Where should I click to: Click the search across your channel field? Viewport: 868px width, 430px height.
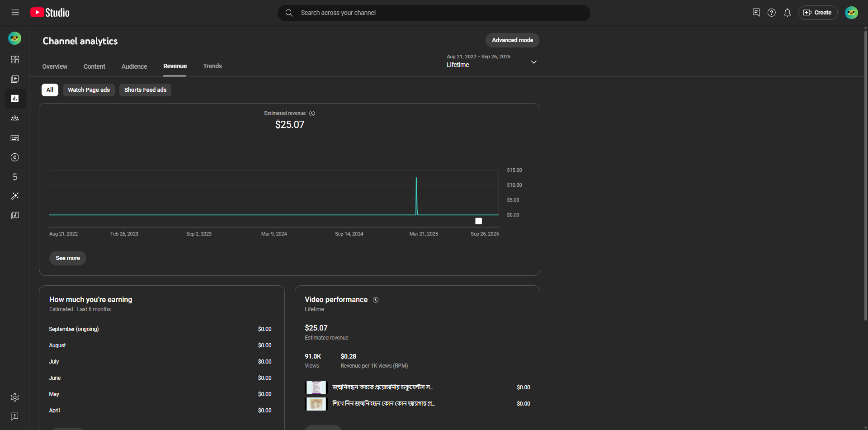coord(434,13)
